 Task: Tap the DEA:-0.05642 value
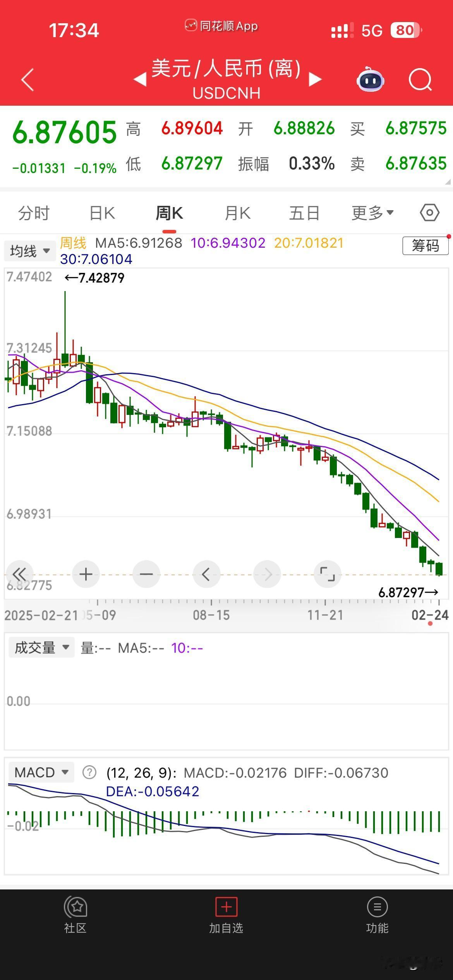pyautogui.click(x=153, y=792)
